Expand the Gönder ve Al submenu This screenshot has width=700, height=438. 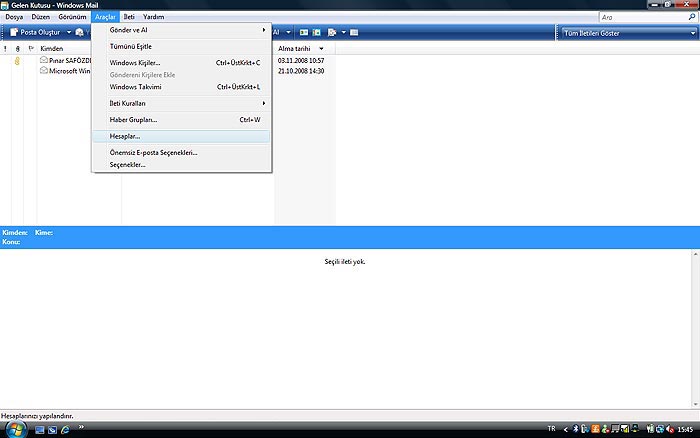point(182,30)
